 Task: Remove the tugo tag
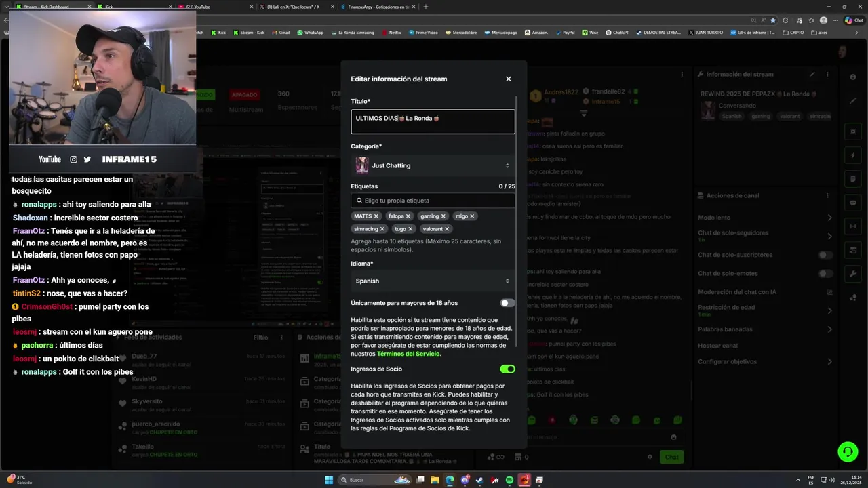[x=410, y=229]
